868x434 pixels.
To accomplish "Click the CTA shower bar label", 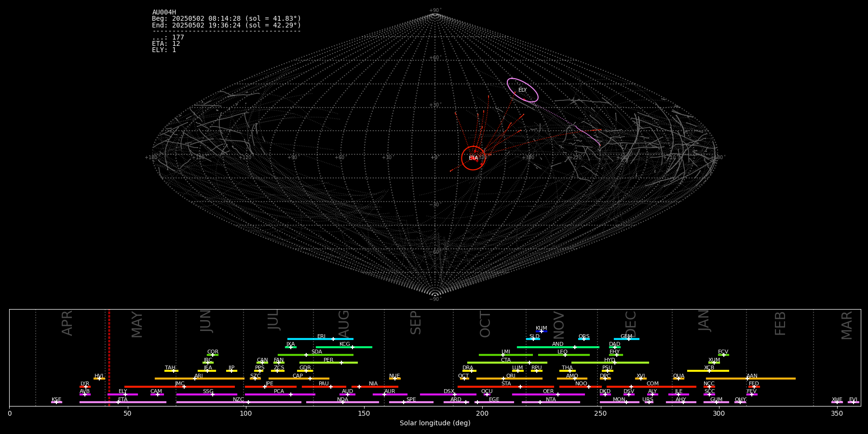I will pos(506,360).
